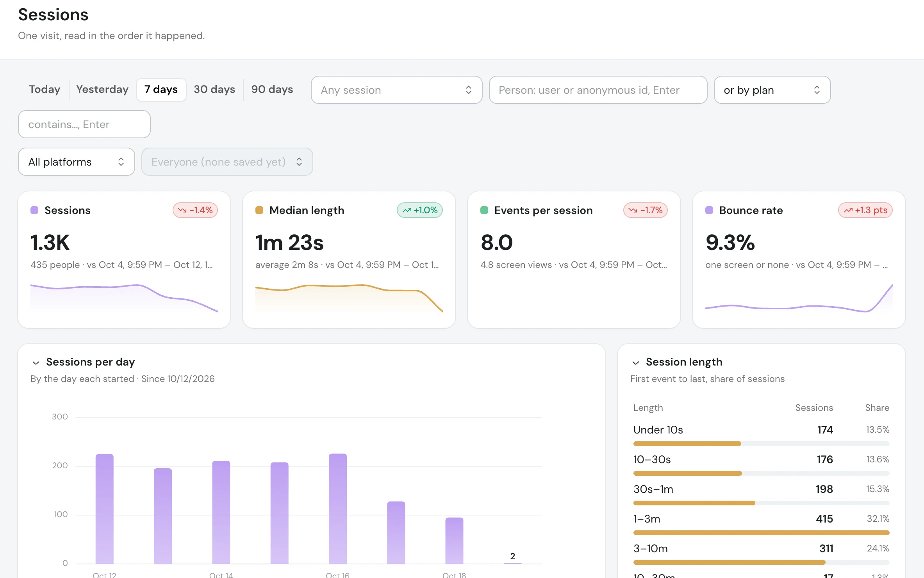Click the Under 10s row label
Screen dimensions: 924x578
coord(658,430)
